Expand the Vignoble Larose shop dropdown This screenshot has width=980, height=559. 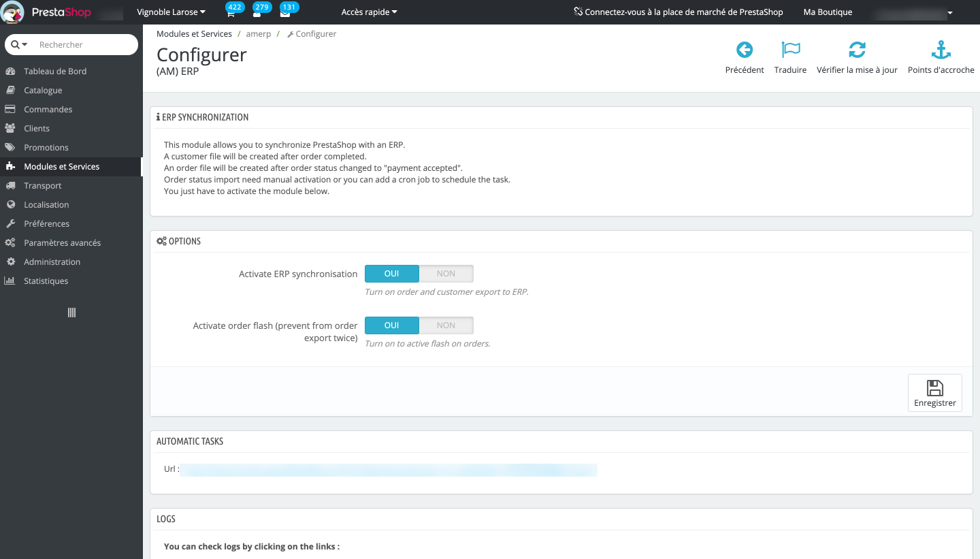click(x=171, y=12)
